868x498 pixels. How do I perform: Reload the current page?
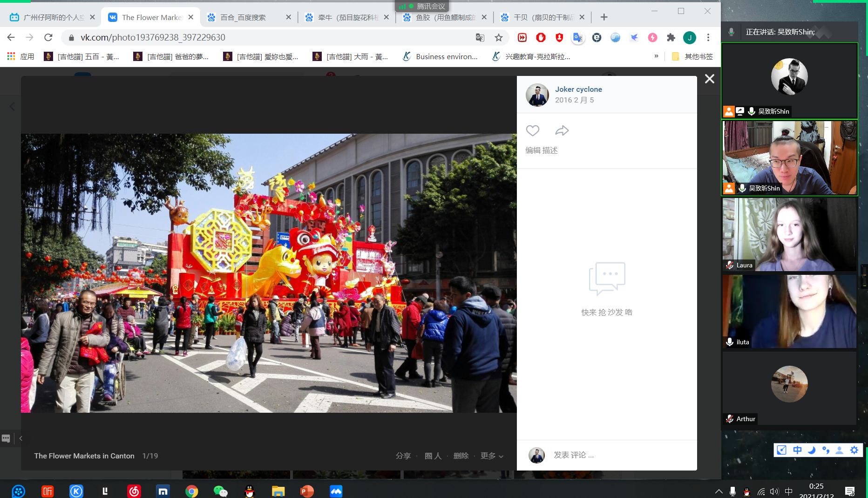(x=48, y=37)
